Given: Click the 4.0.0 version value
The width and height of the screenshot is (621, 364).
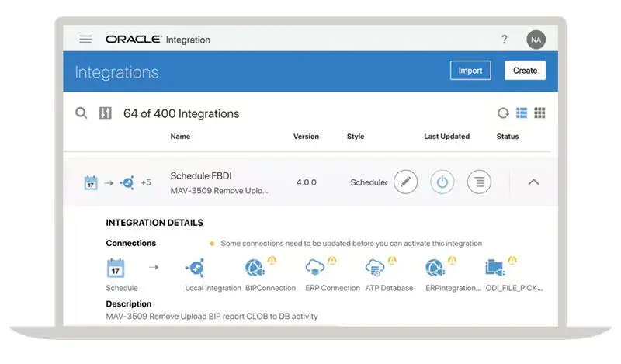Looking at the screenshot, I should coord(307,182).
